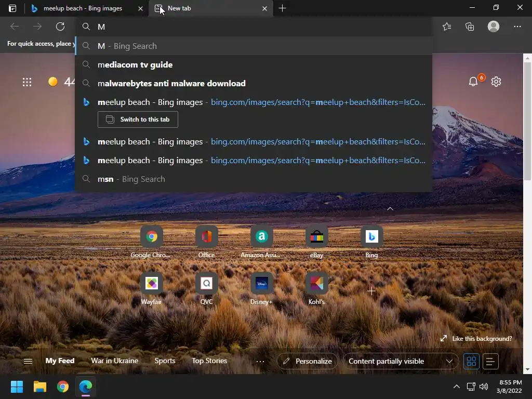Show more feed topics ellipsis
Viewport: 532px width, 399px height.
pos(260,362)
